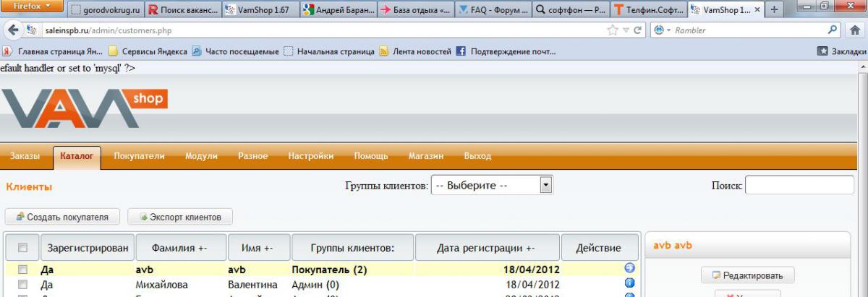Image resolution: width=868 pixels, height=297 pixels.
Task: Click the VamShop logo
Action: pyautogui.click(x=84, y=108)
